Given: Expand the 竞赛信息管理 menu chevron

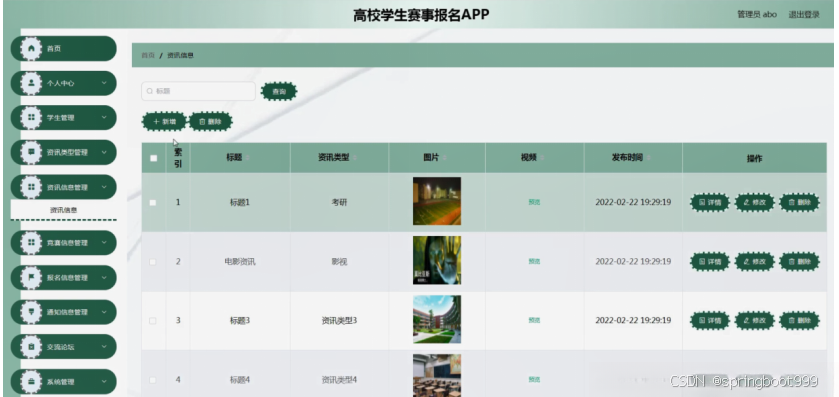Looking at the screenshot, I should pyautogui.click(x=104, y=243).
